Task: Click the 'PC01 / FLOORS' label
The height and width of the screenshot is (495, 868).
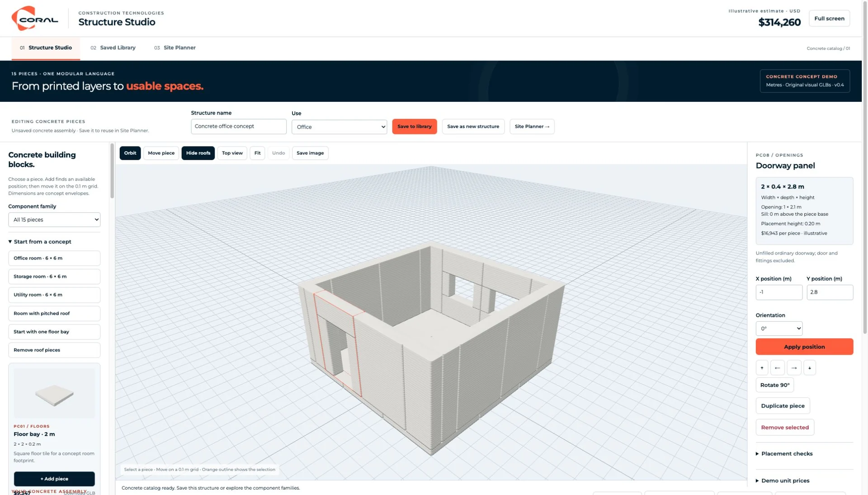Action: pyautogui.click(x=32, y=426)
